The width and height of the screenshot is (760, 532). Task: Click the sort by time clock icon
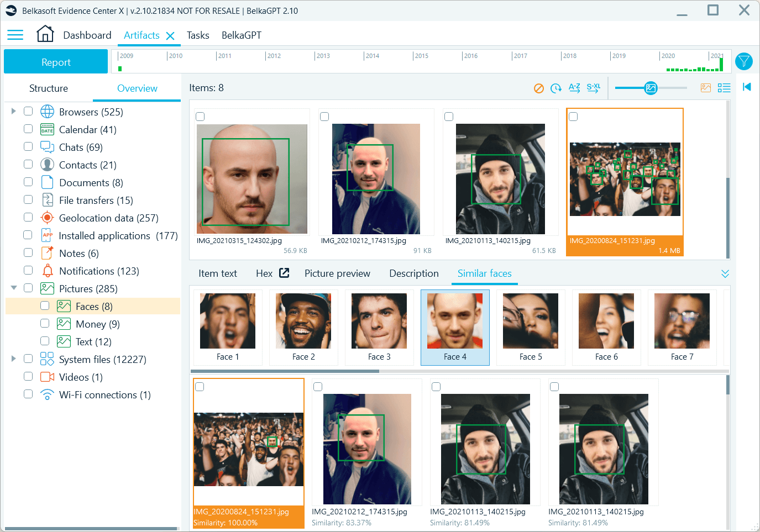556,88
